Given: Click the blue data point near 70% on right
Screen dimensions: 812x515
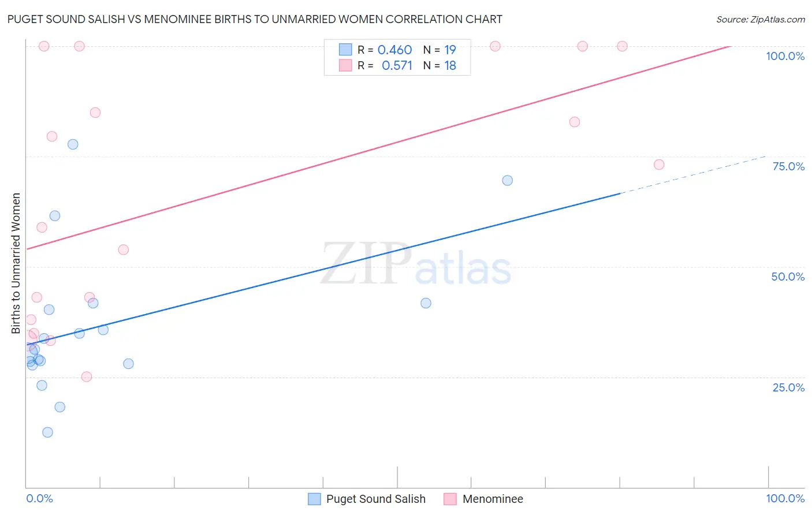Looking at the screenshot, I should point(507,180).
